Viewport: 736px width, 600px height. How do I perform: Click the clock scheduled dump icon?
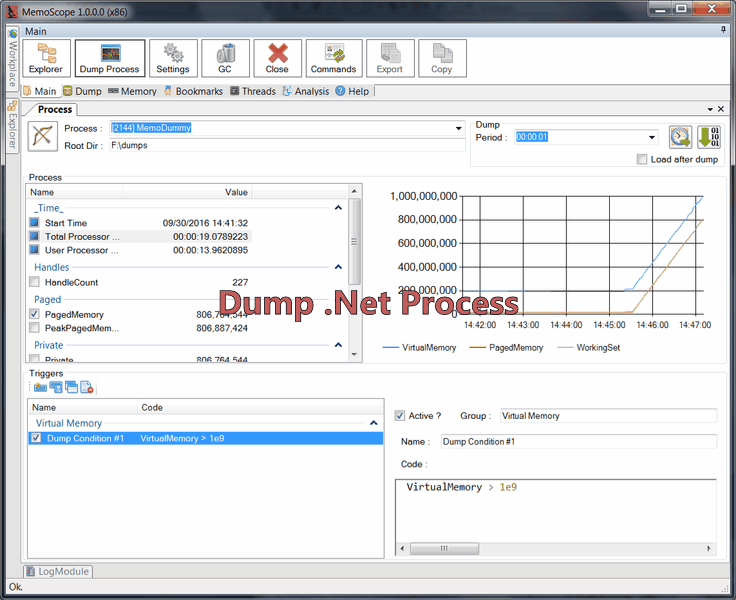coord(681,137)
